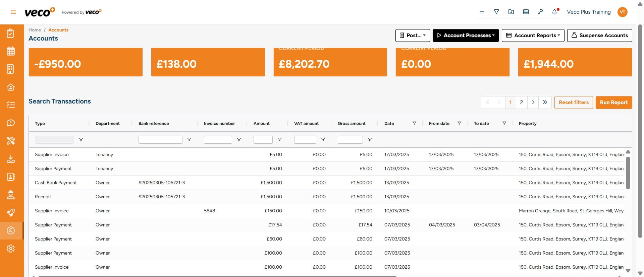Expand the Account Reports dropdown
Viewport: 644px width, 277px height.
click(x=533, y=36)
